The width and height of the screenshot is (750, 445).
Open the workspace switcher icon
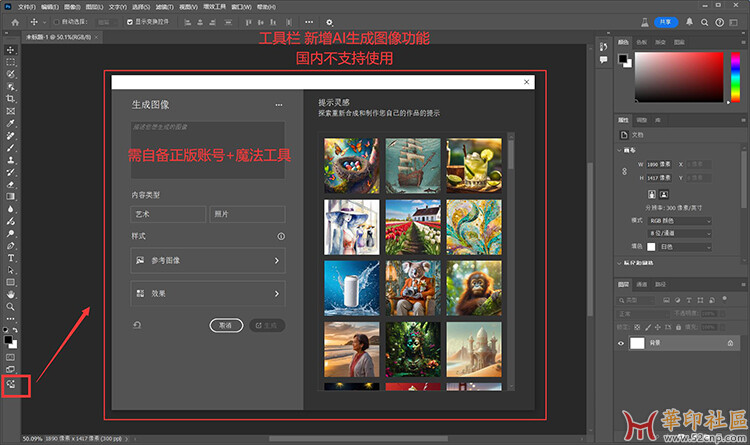(x=734, y=22)
